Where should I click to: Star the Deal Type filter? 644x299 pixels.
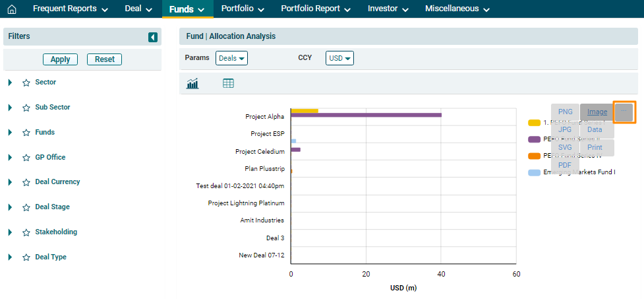(26, 257)
